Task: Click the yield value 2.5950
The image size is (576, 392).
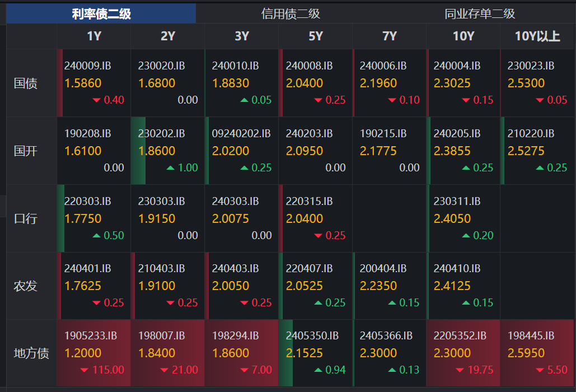Action: pyautogui.click(x=526, y=353)
